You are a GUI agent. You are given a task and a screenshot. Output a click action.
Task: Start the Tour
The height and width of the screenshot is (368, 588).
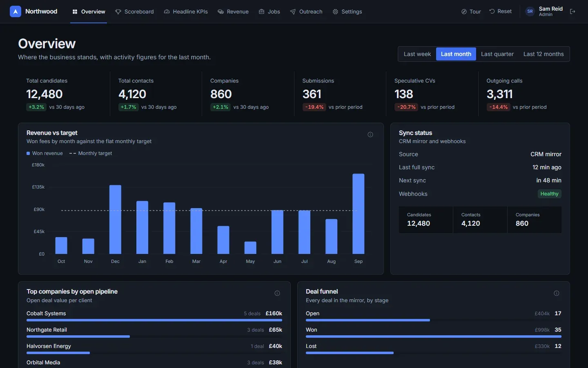pyautogui.click(x=471, y=11)
